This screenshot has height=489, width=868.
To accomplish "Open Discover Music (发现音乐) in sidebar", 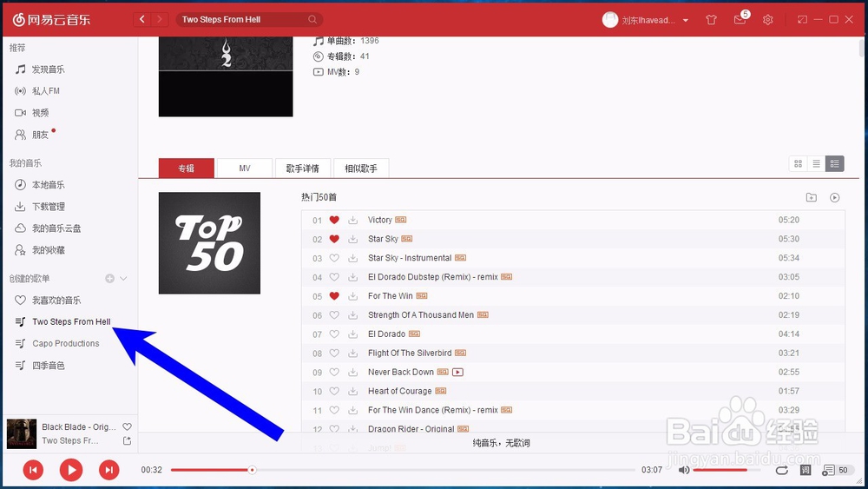I will point(48,69).
